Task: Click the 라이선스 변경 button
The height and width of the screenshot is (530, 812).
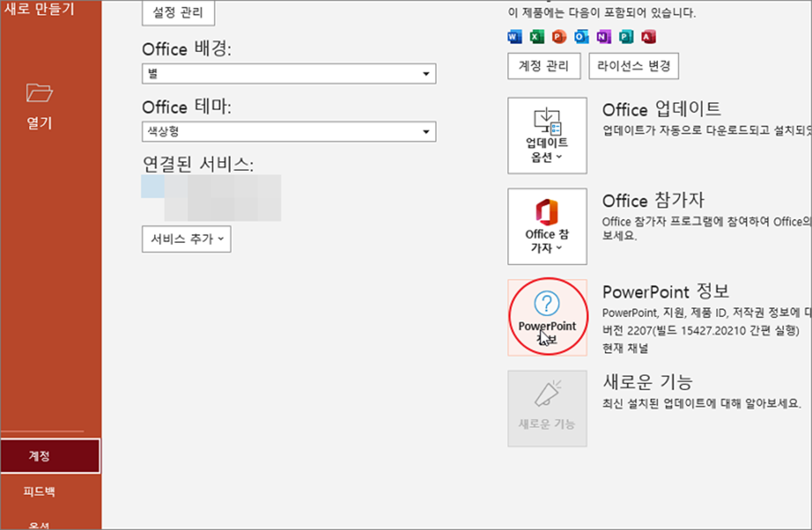Action: (x=633, y=66)
